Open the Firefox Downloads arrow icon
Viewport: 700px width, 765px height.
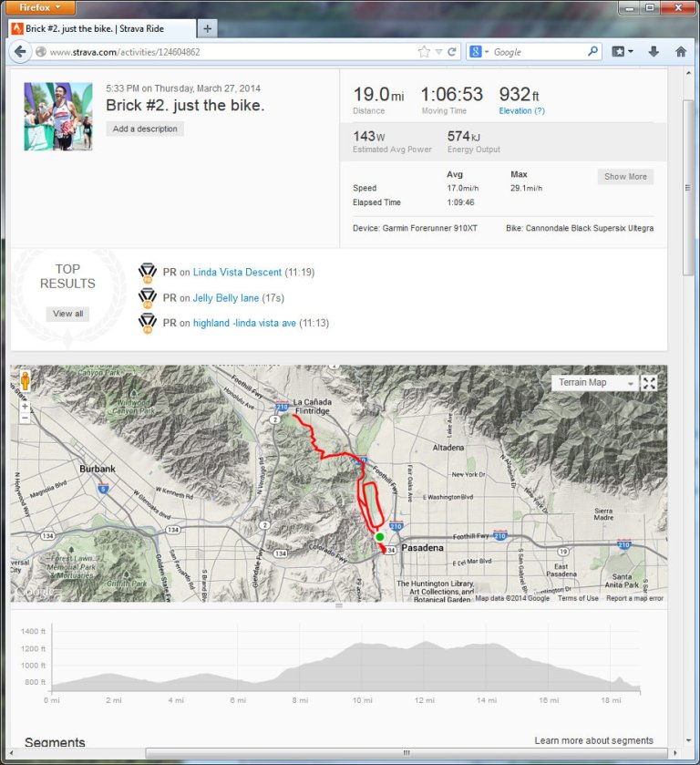[654, 51]
